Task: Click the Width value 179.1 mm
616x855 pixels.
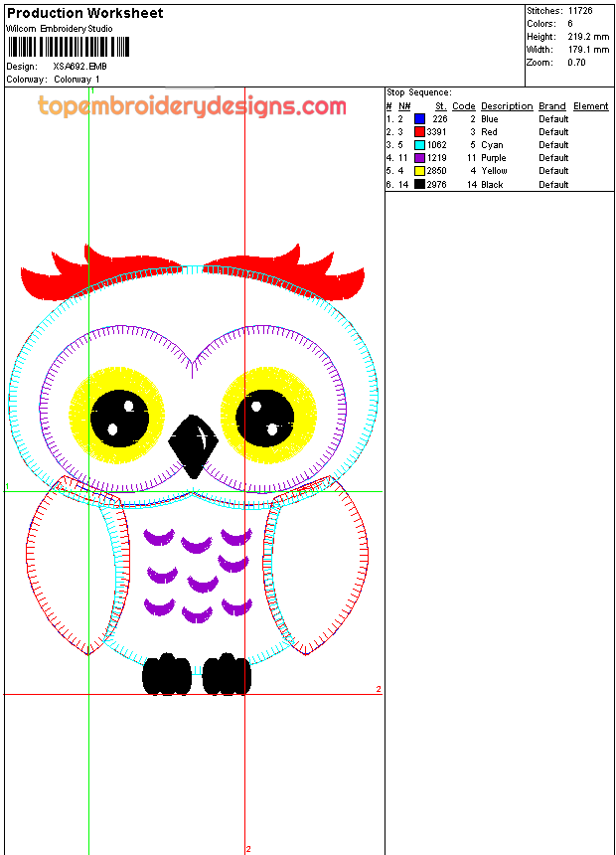Action: (x=588, y=50)
